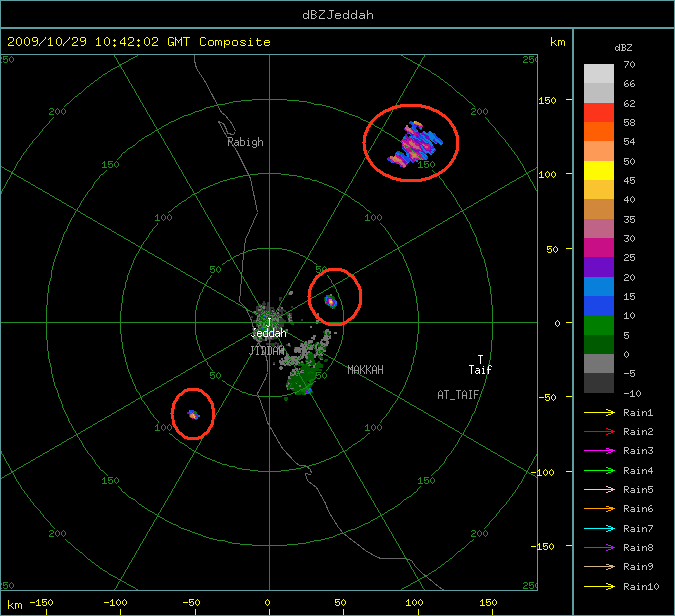The image size is (675, 616).
Task: Click the GMT label in header
Action: (179, 42)
